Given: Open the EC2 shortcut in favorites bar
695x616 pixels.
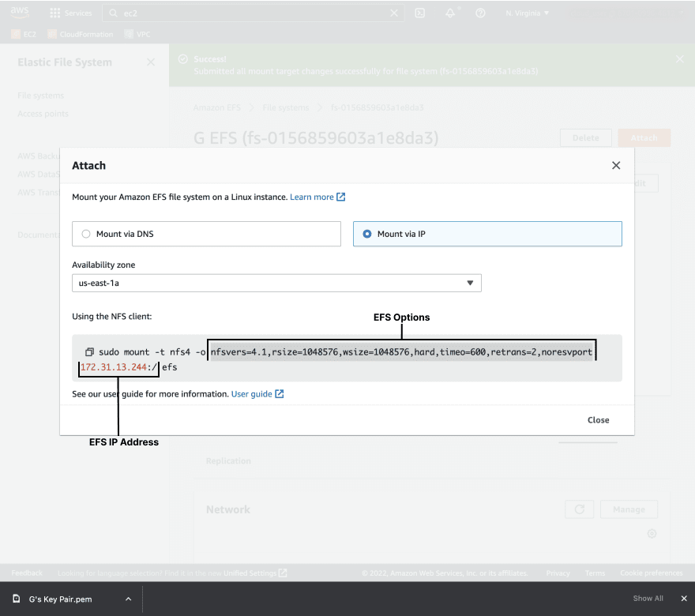Looking at the screenshot, I should [24, 34].
